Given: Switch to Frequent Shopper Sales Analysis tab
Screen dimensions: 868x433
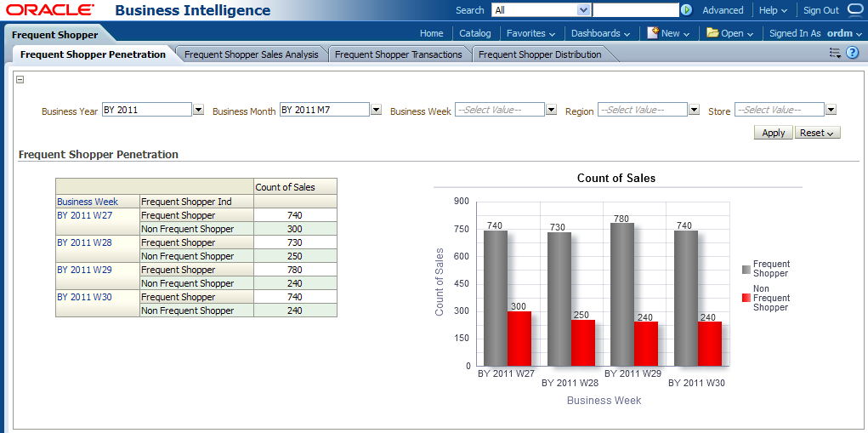Looking at the screenshot, I should (x=252, y=54).
